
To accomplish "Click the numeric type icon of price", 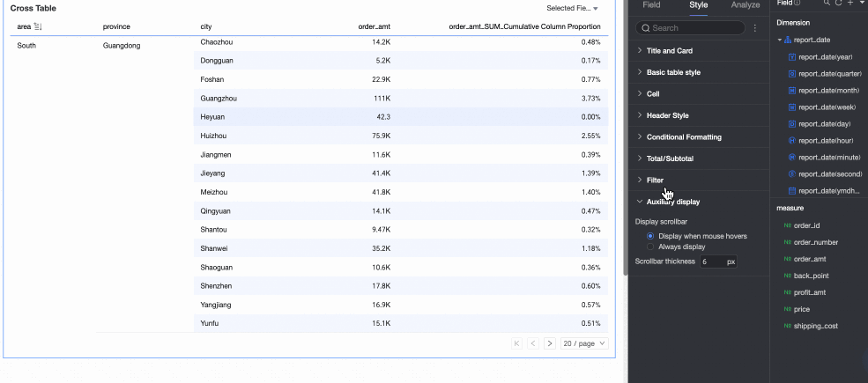I will point(787,309).
